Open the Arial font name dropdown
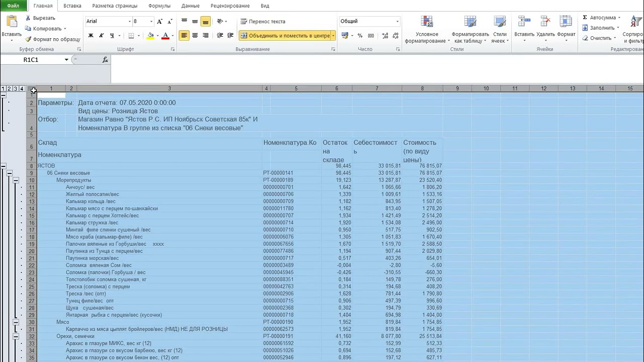 (x=129, y=21)
